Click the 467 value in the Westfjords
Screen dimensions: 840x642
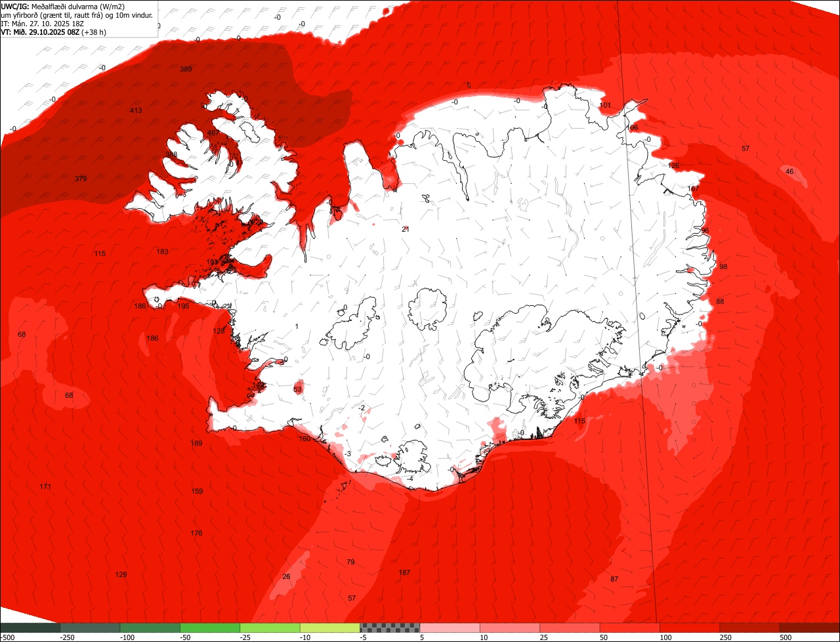click(213, 133)
